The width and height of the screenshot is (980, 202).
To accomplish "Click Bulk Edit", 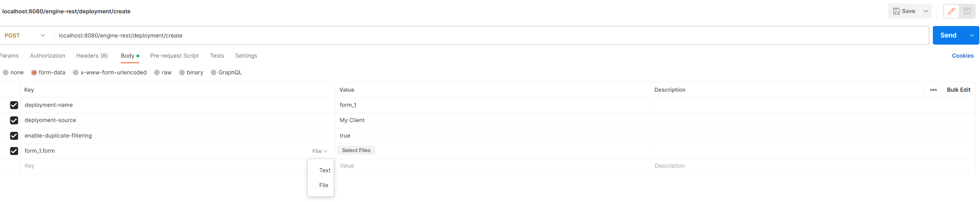I will (958, 90).
